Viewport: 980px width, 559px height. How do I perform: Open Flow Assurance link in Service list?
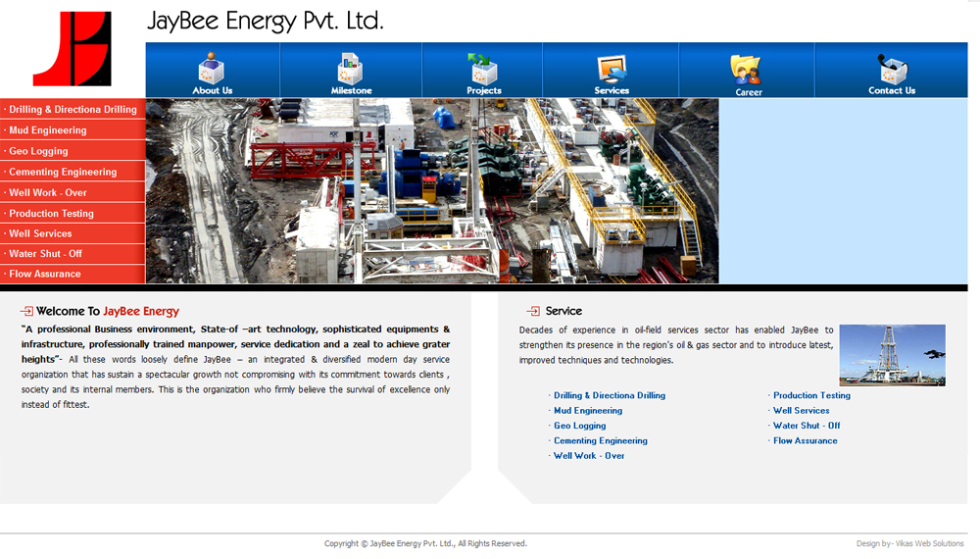805,440
